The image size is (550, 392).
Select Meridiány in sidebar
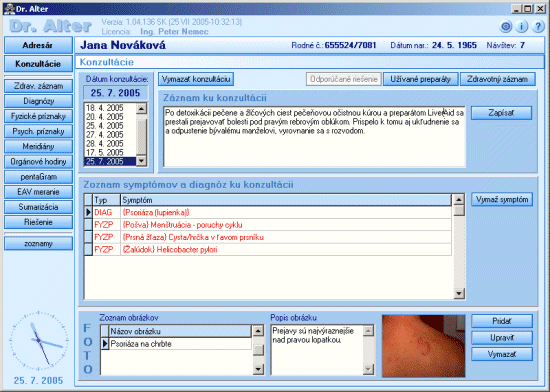point(38,147)
